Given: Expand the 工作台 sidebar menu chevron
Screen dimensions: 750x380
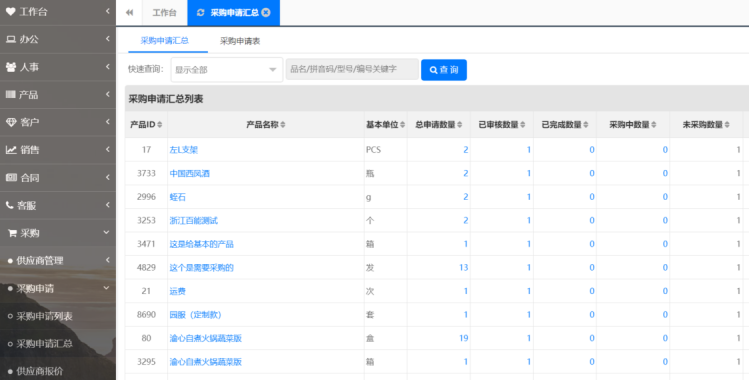Looking at the screenshot, I should click(x=108, y=11).
